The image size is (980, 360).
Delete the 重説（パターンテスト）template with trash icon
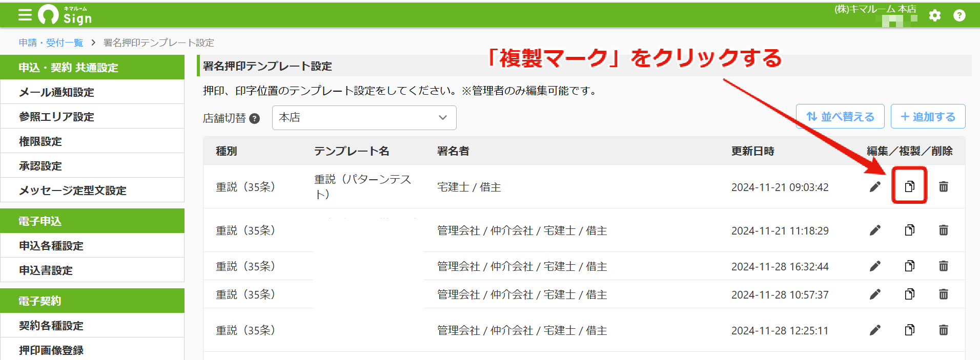[944, 186]
